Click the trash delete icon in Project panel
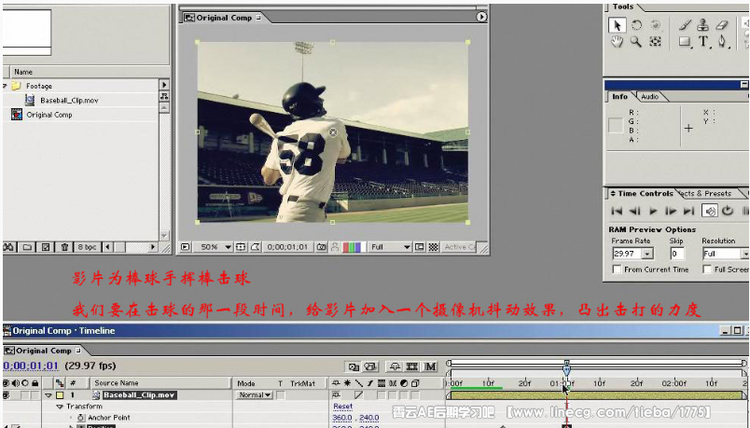 (64, 247)
